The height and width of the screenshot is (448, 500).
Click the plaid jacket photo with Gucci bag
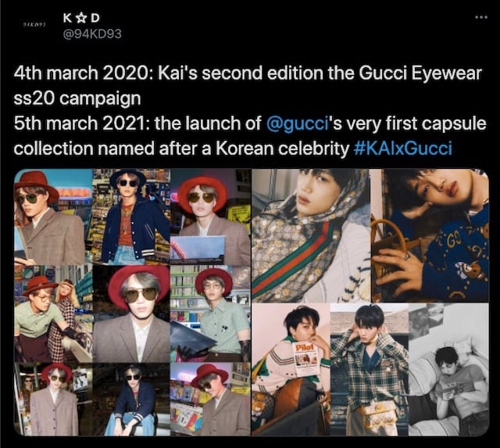click(x=370, y=370)
